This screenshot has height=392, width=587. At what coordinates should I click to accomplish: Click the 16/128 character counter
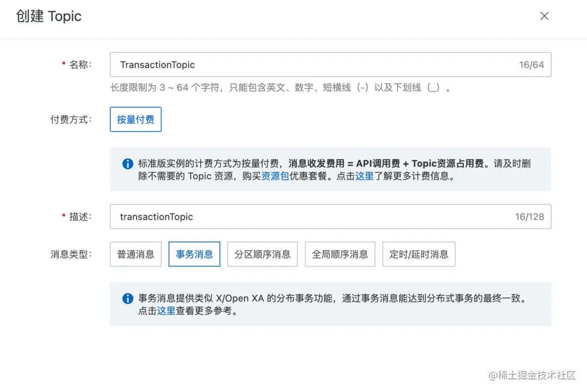[x=529, y=217]
